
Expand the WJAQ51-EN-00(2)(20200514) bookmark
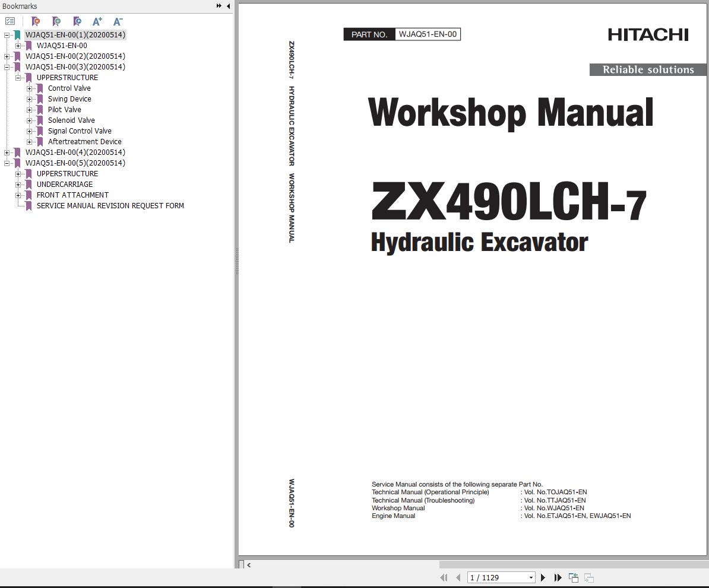pos(7,56)
